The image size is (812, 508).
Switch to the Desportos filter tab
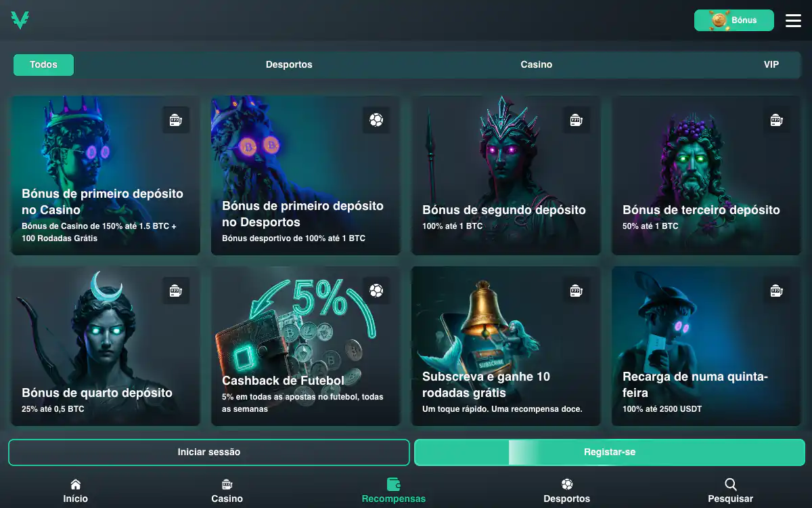[x=289, y=65]
